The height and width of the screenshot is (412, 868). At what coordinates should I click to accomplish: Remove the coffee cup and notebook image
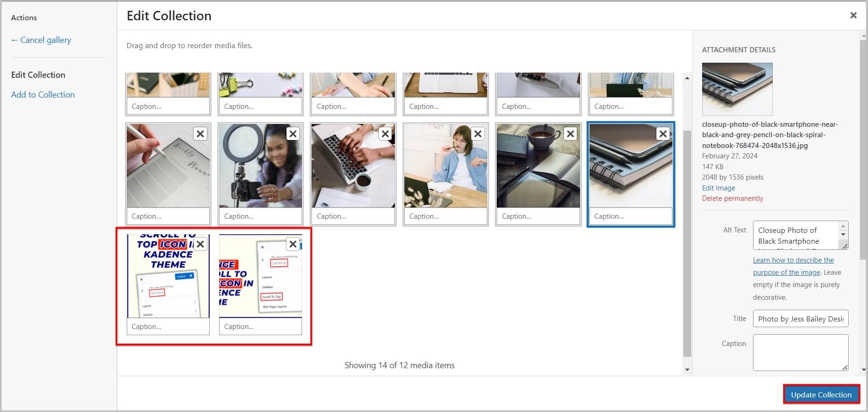pyautogui.click(x=570, y=134)
